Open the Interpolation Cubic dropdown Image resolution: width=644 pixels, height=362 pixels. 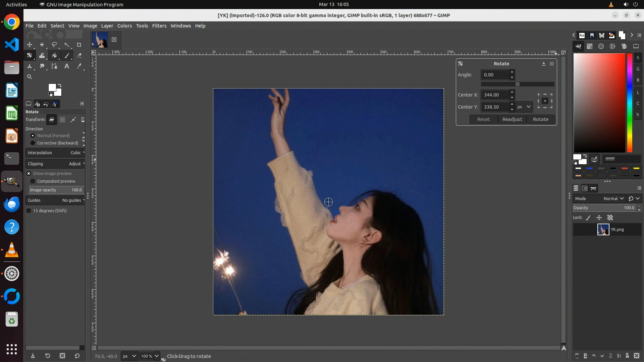click(55, 153)
